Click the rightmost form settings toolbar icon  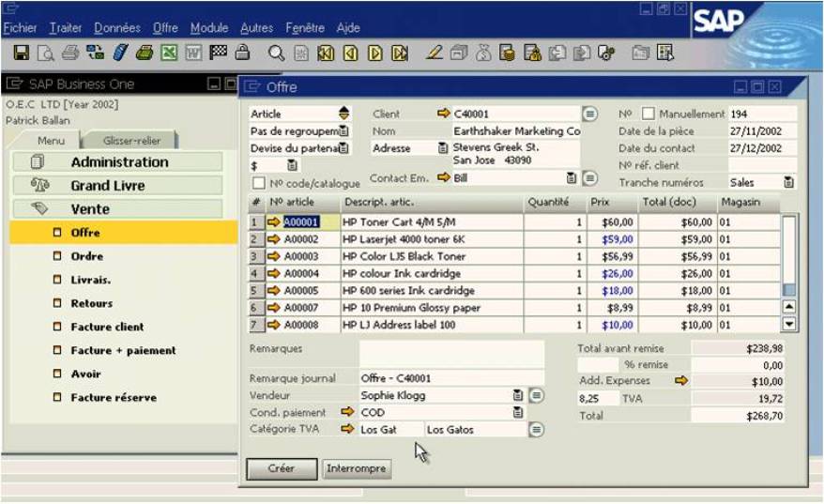tap(664, 53)
